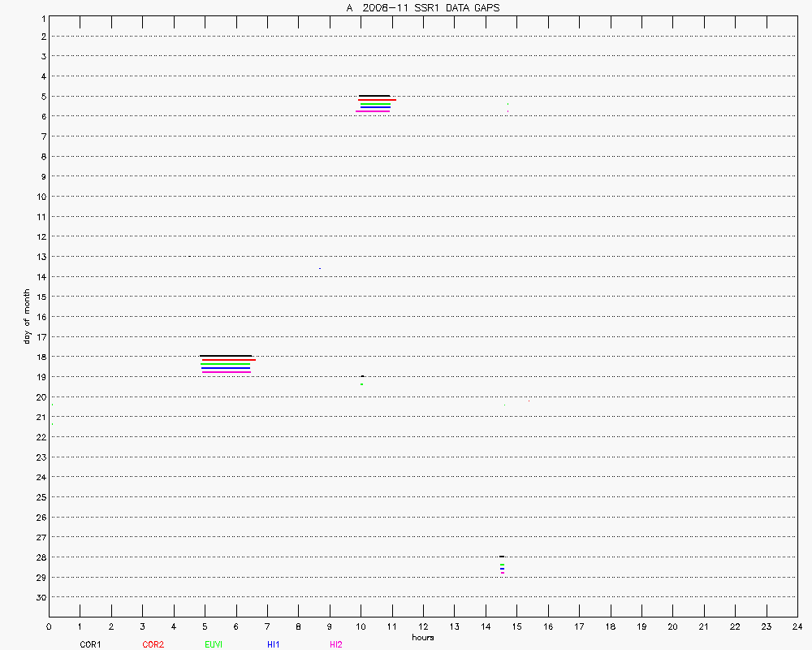
Task: Click the black COR1 gap bar on day 5
Action: (374, 96)
